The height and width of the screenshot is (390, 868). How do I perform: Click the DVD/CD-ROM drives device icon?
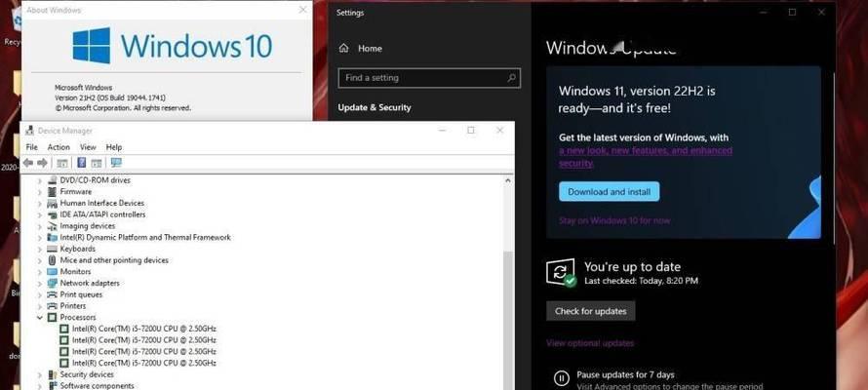pos(52,180)
